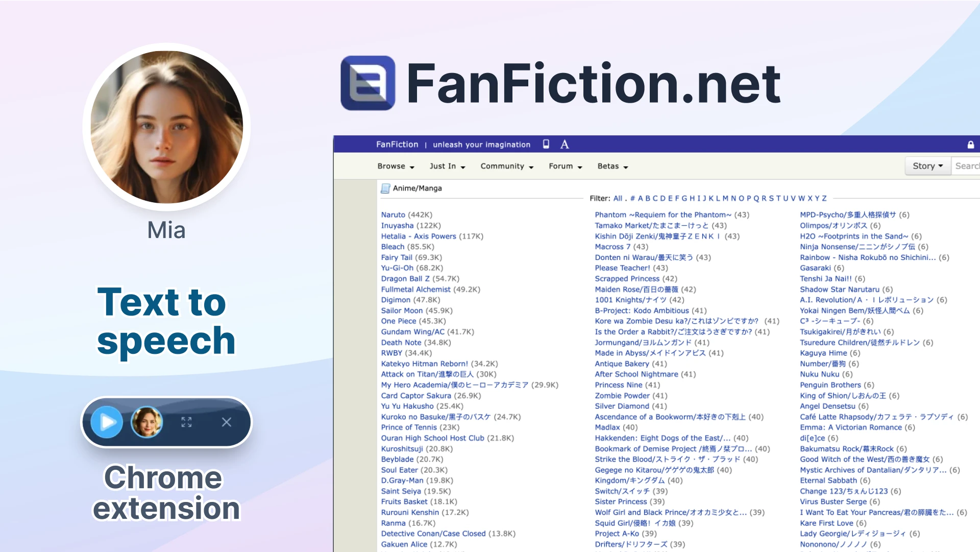Open the Card Captor Sakura link
The image size is (980, 552).
point(416,396)
